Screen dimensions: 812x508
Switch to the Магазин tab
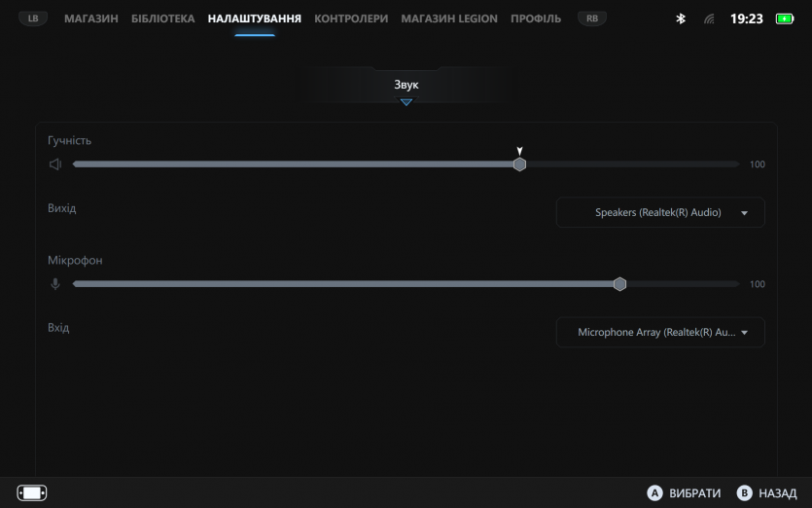(91, 18)
